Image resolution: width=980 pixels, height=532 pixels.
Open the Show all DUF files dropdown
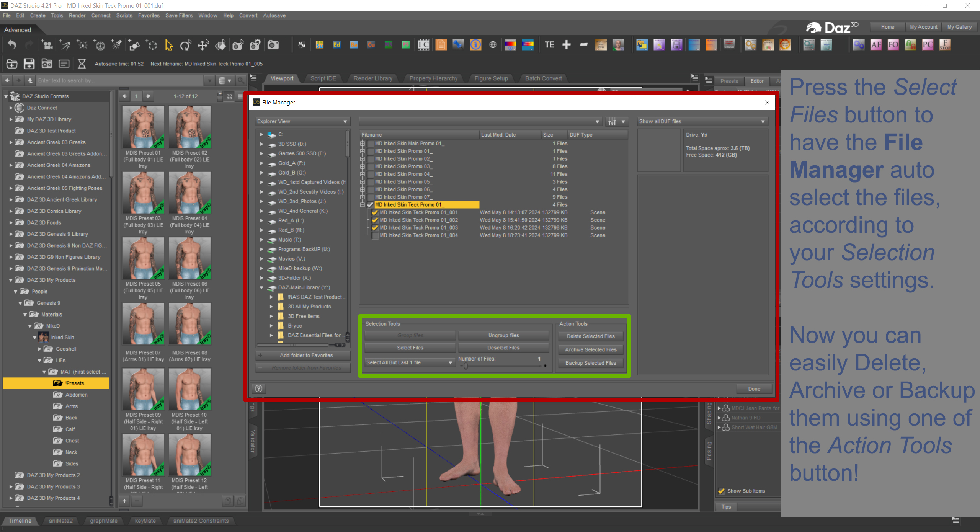pyautogui.click(x=702, y=122)
